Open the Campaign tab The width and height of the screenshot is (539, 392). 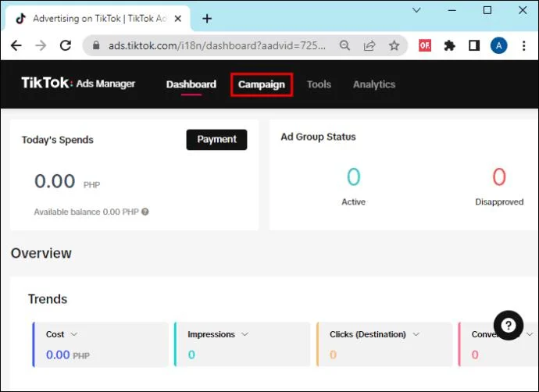[262, 84]
